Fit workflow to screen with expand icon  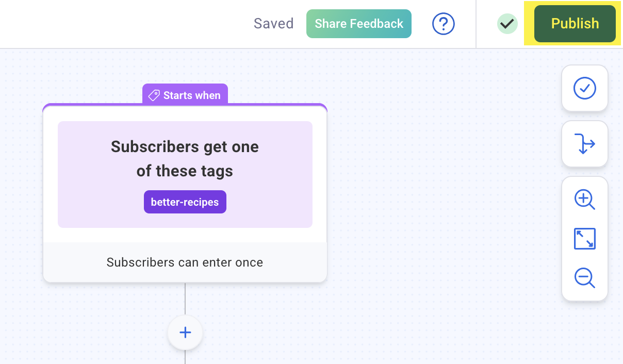(584, 239)
